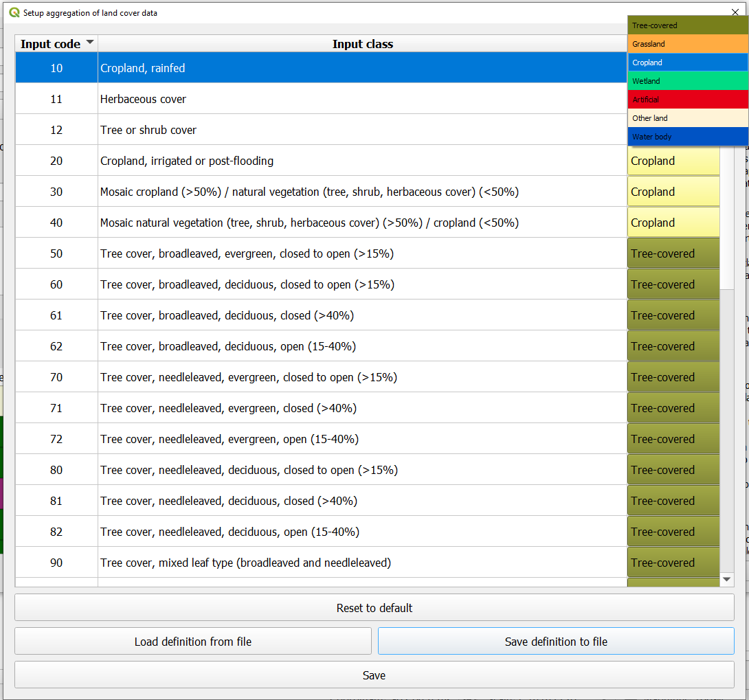
Task: Choose Other land in the dropdown
Action: click(687, 118)
